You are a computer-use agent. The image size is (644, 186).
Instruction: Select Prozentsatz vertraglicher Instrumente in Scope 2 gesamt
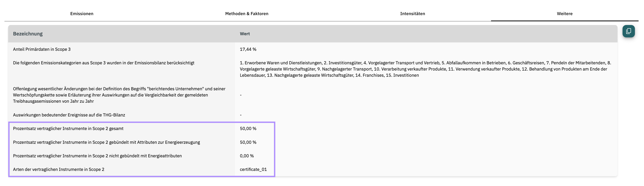coord(68,129)
